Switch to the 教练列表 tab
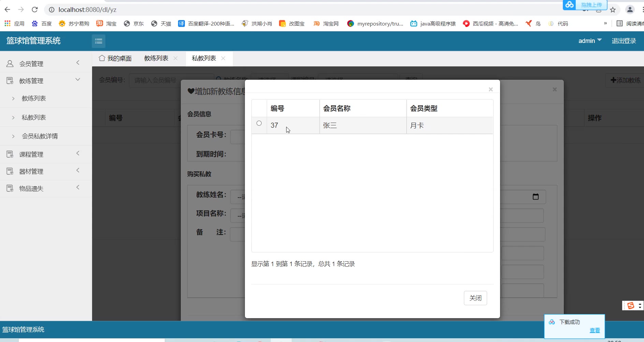This screenshot has height=342, width=644. [156, 58]
